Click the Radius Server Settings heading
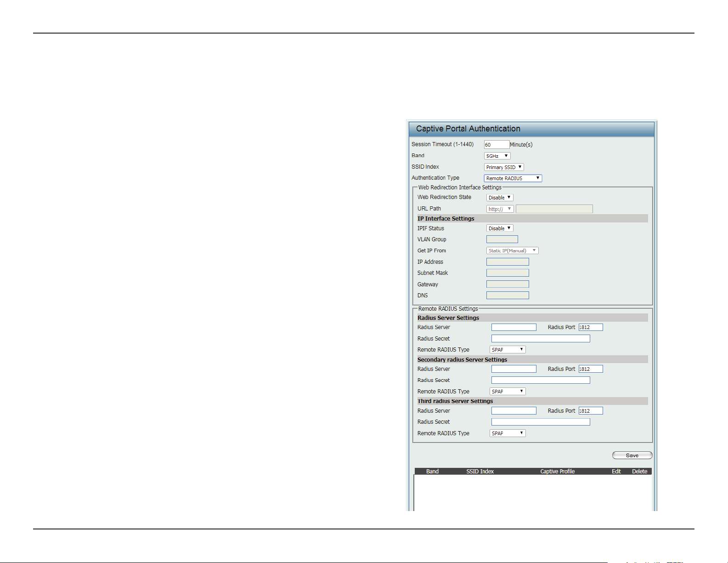 (x=448, y=318)
